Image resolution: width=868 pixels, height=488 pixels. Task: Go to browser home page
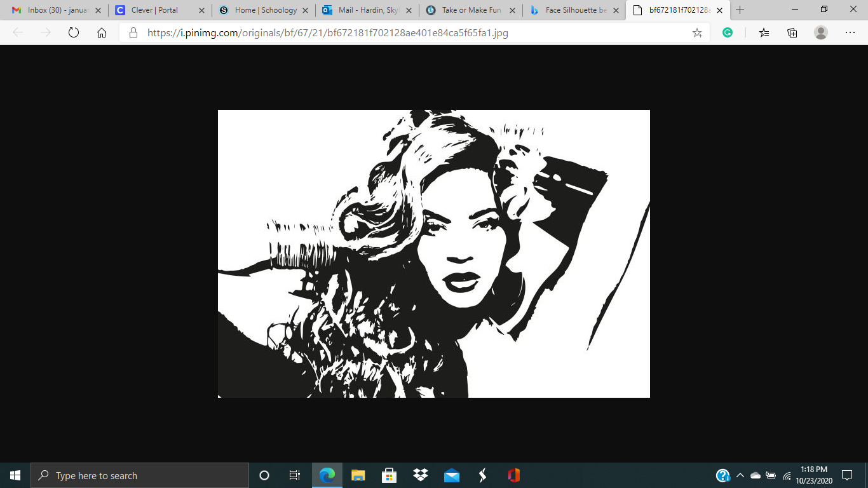102,33
